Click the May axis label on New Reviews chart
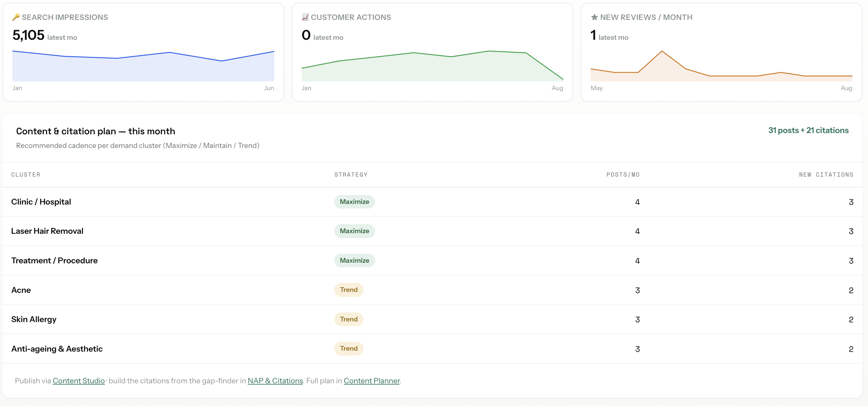This screenshot has width=868, height=406. [596, 88]
